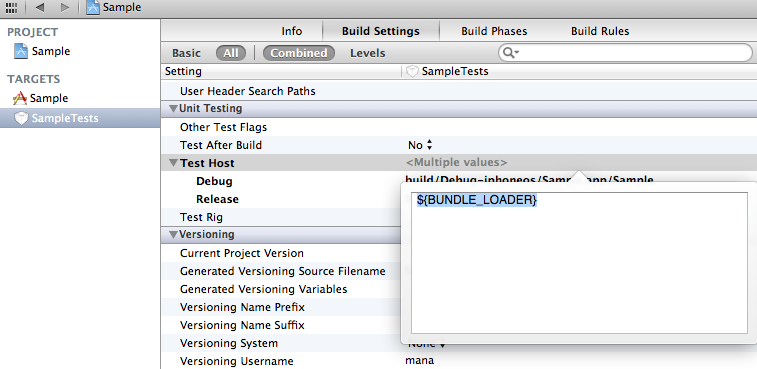The width and height of the screenshot is (757, 369).
Task: Collapse the Test Host disclosure triangle
Action: [173, 163]
